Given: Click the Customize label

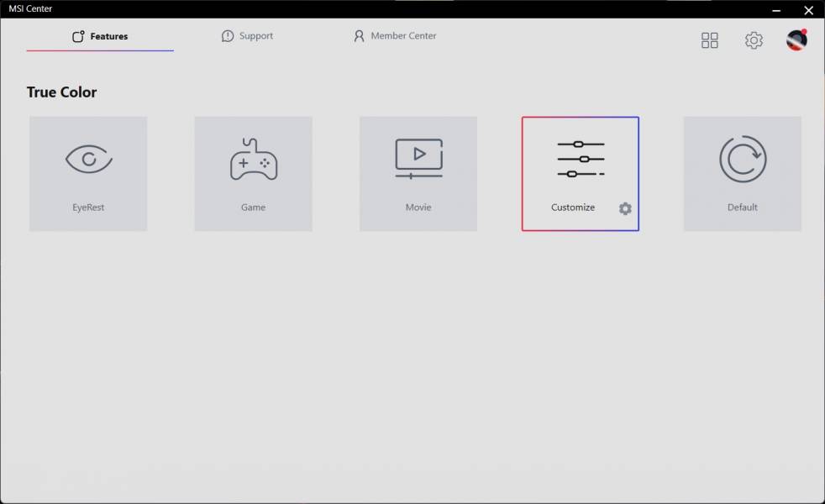Looking at the screenshot, I should 573,207.
